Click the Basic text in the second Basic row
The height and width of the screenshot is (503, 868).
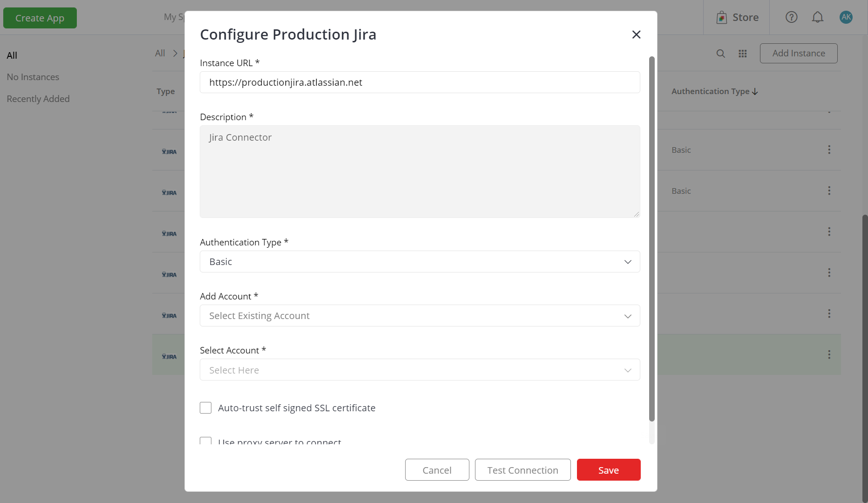(x=681, y=191)
